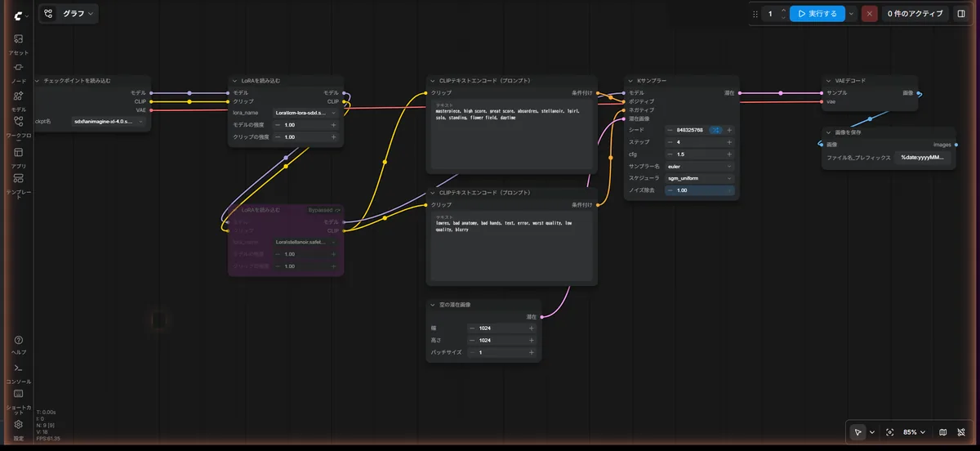
Task: Choose the select-mode cursor tool
Action: pyautogui.click(x=857, y=432)
